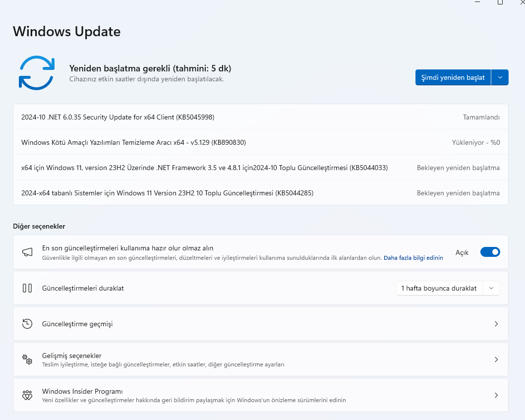
Task: Click the history clock icon
Action: (27, 324)
